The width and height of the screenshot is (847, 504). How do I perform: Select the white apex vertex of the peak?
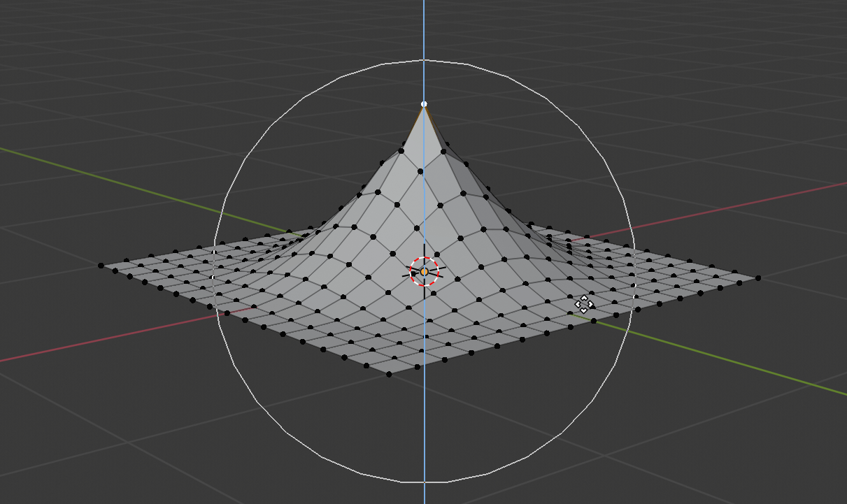[423, 102]
